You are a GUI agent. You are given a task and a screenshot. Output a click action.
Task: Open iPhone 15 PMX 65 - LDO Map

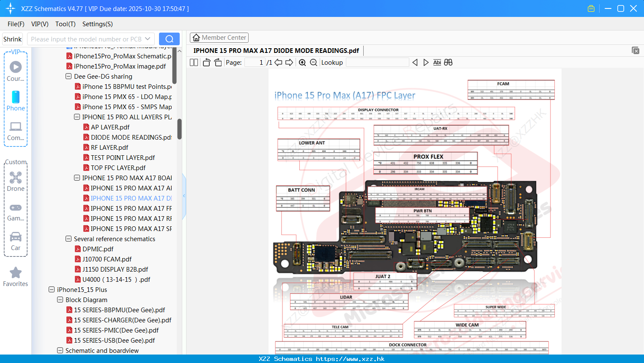tap(127, 96)
